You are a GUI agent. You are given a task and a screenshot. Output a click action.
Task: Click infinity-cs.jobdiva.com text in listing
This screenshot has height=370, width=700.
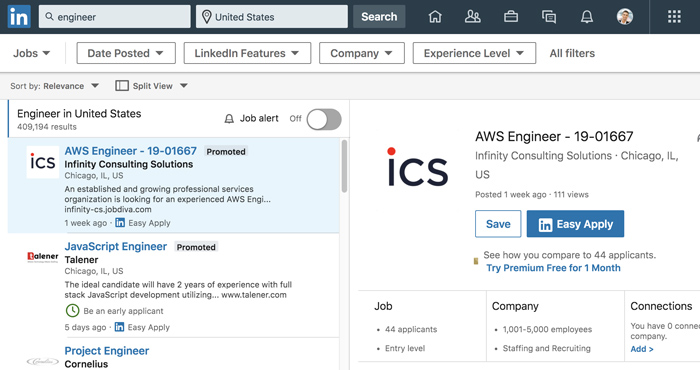coord(108,209)
